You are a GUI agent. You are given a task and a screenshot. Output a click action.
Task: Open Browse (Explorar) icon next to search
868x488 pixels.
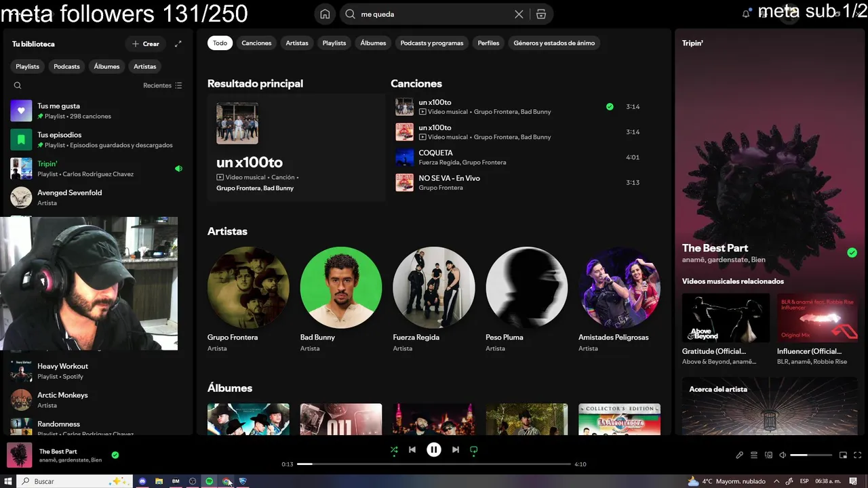point(540,14)
